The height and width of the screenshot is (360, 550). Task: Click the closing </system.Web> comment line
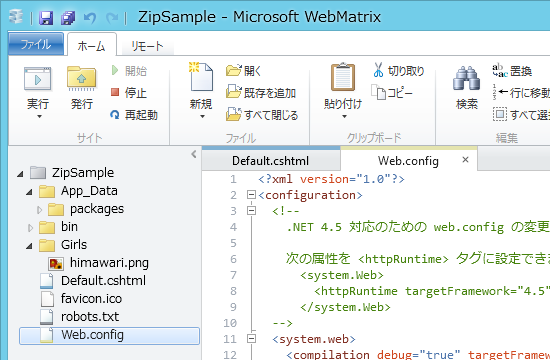[x=345, y=307]
